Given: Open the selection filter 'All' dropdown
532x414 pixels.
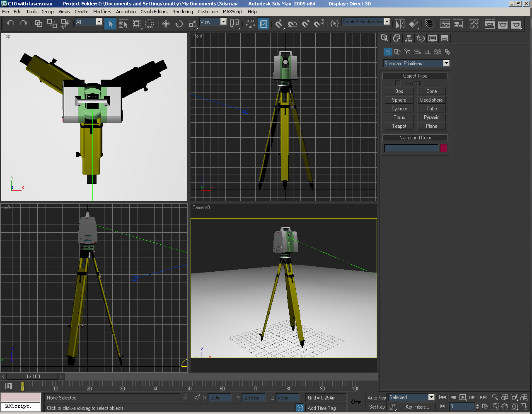Looking at the screenshot, I should [99, 22].
